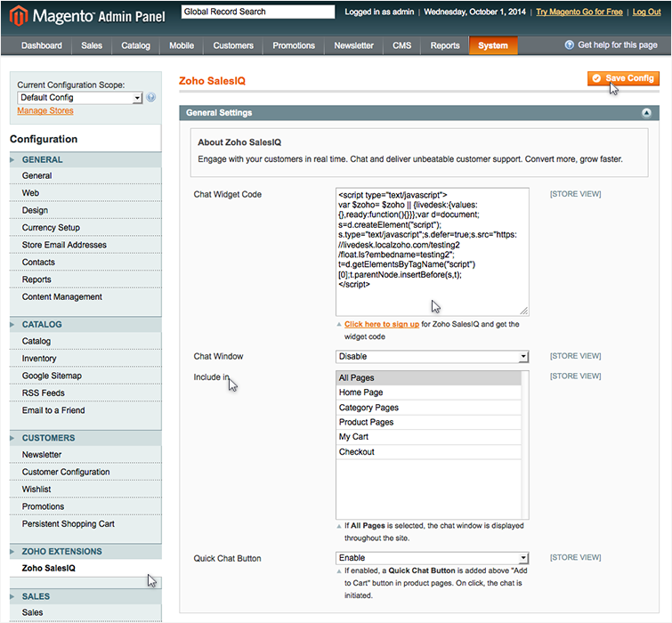Image resolution: width=672 pixels, height=623 pixels.
Task: Open the Web configuration page
Action: pyautogui.click(x=85, y=193)
